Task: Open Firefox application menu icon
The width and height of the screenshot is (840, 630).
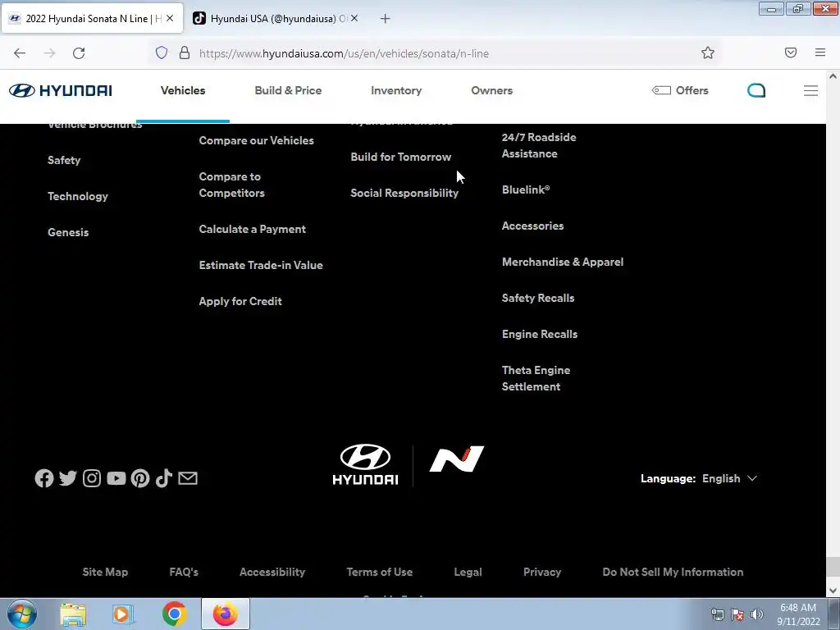Action: coord(820,52)
